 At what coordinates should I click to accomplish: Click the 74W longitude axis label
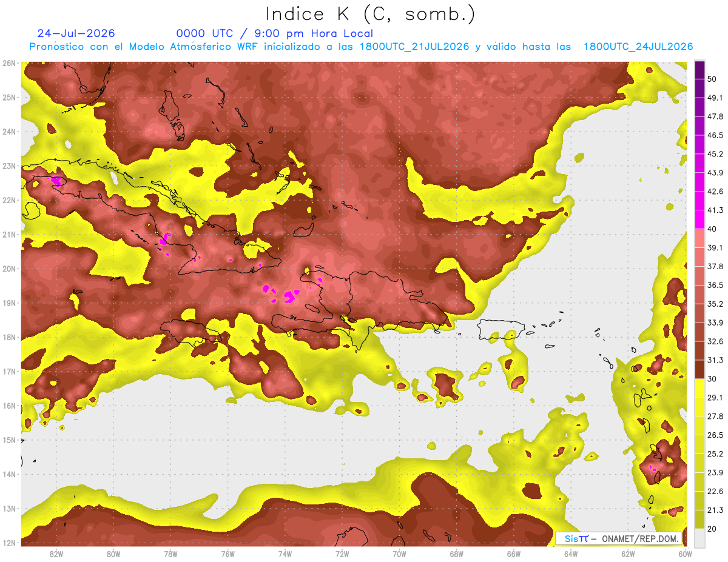click(x=285, y=554)
